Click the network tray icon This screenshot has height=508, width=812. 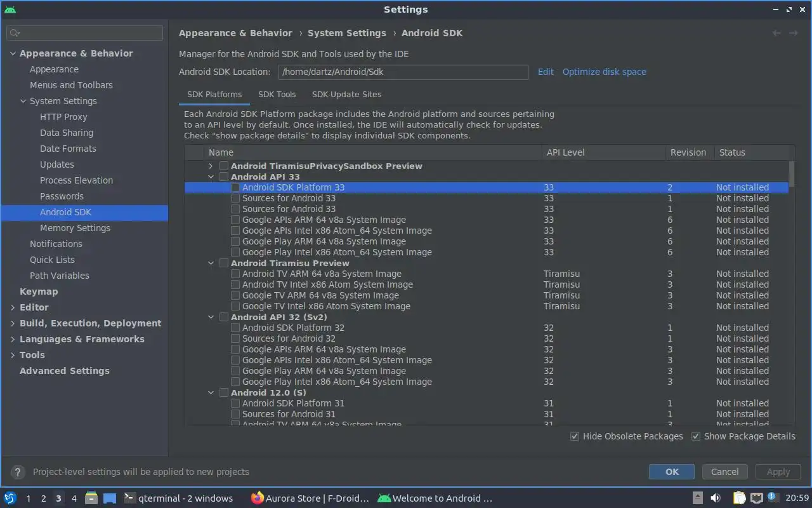pos(756,498)
